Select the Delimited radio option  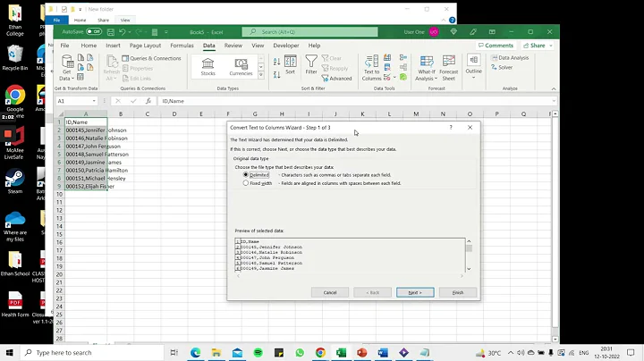pyautogui.click(x=246, y=175)
